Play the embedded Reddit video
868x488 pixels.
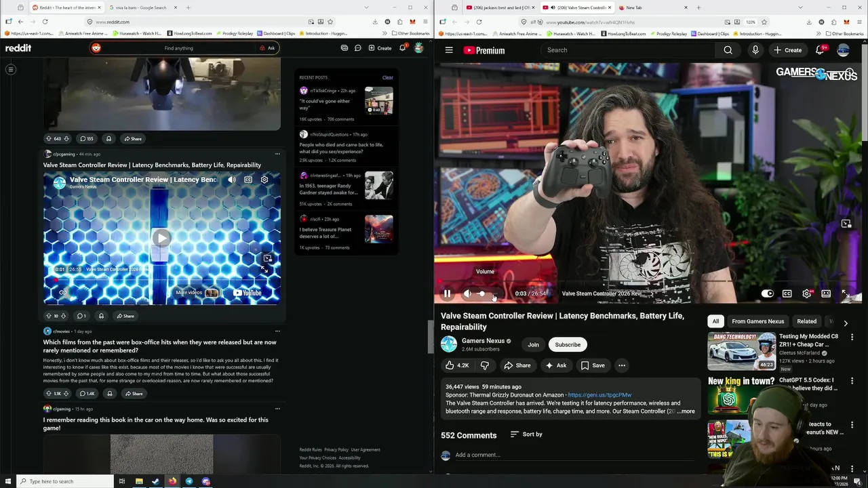click(x=161, y=238)
